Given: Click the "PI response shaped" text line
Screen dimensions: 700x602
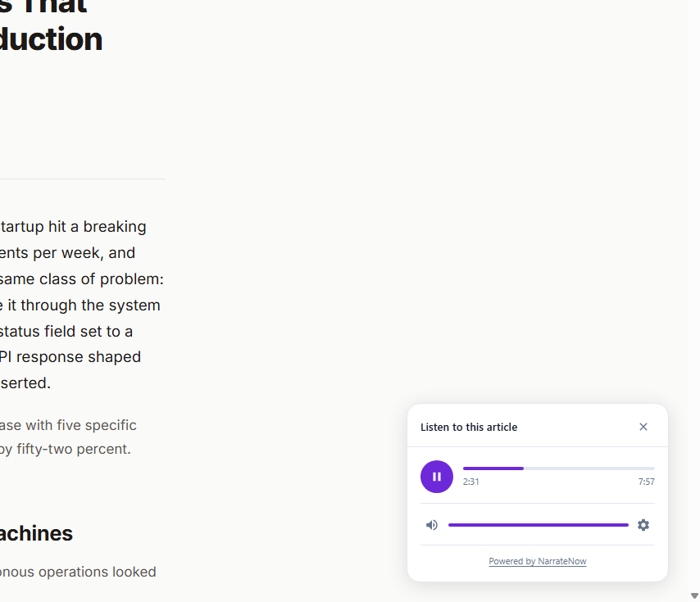Looking at the screenshot, I should click(x=70, y=357).
